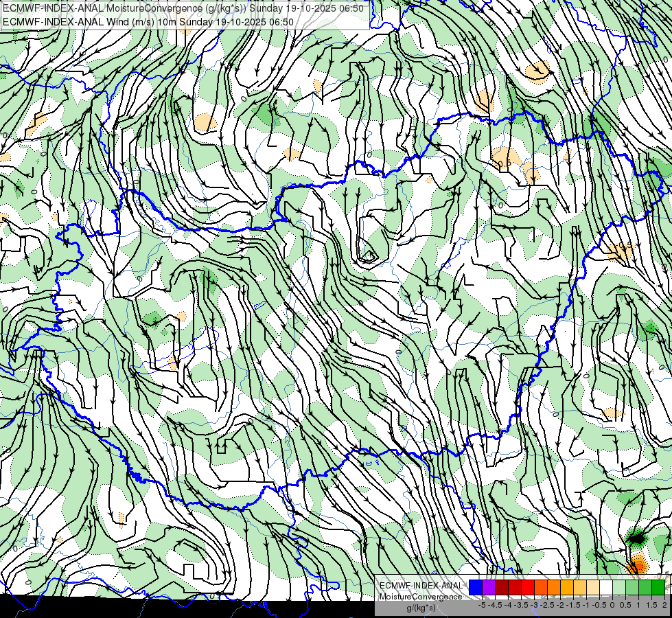The height and width of the screenshot is (618, 672).
Task: Select the purple legend swatch above -4.5
Action: (x=489, y=588)
